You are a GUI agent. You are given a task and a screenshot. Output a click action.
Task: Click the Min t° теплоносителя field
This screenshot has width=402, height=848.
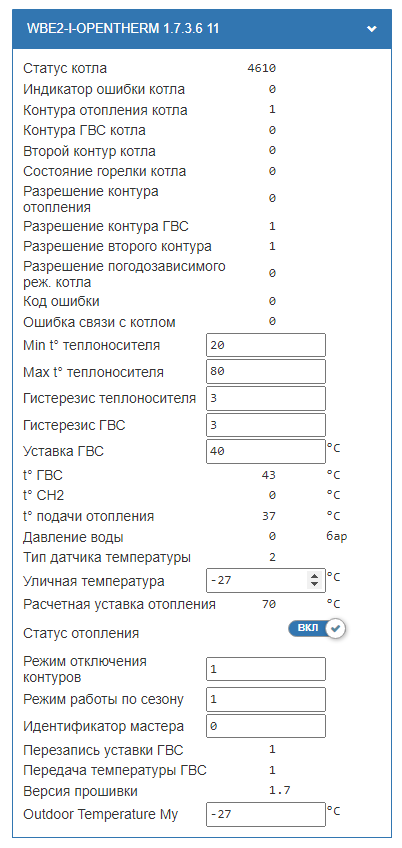266,345
